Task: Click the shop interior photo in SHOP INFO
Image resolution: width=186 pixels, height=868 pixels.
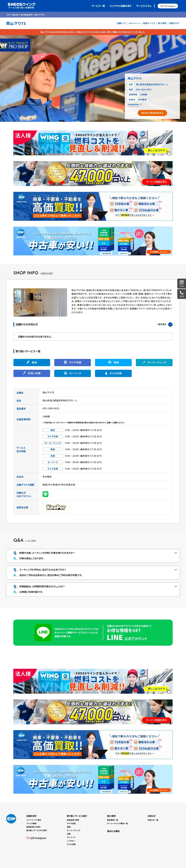Action: pos(40,302)
